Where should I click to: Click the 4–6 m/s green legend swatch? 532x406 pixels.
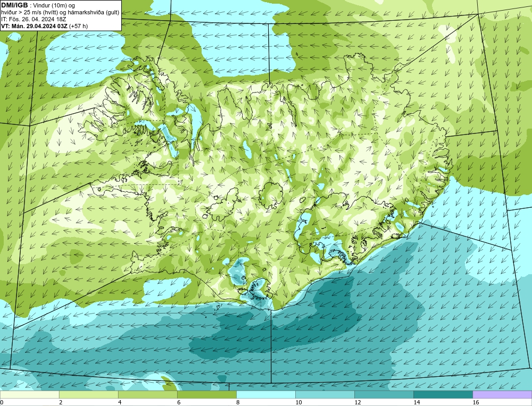[x=147, y=394]
